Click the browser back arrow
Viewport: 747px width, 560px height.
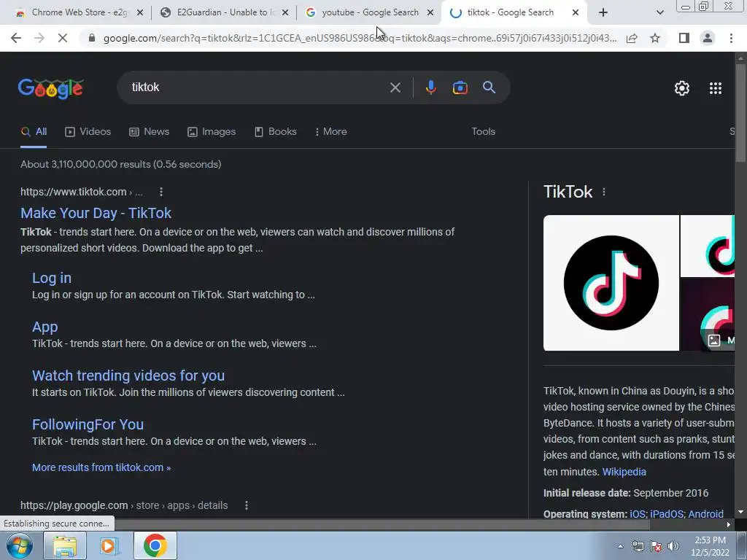pyautogui.click(x=16, y=38)
